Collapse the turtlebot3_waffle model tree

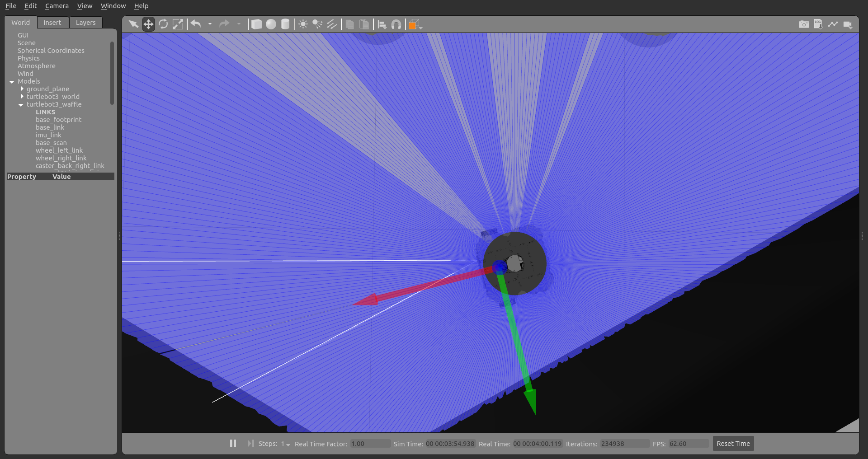[21, 105]
